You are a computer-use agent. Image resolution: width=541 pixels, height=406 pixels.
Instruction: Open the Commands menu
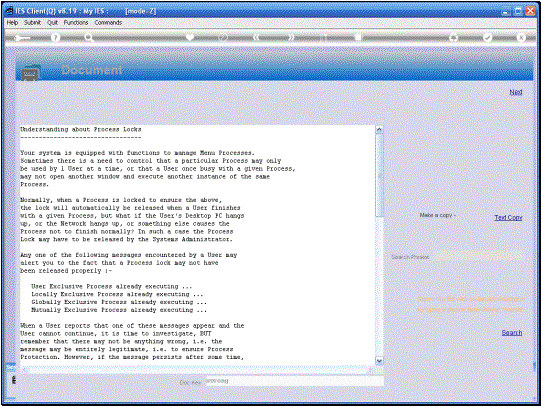108,22
